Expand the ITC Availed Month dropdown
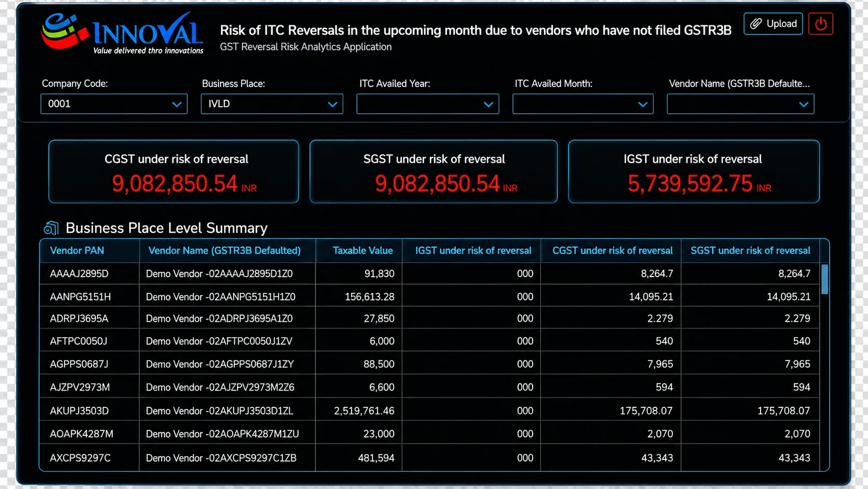 click(582, 104)
